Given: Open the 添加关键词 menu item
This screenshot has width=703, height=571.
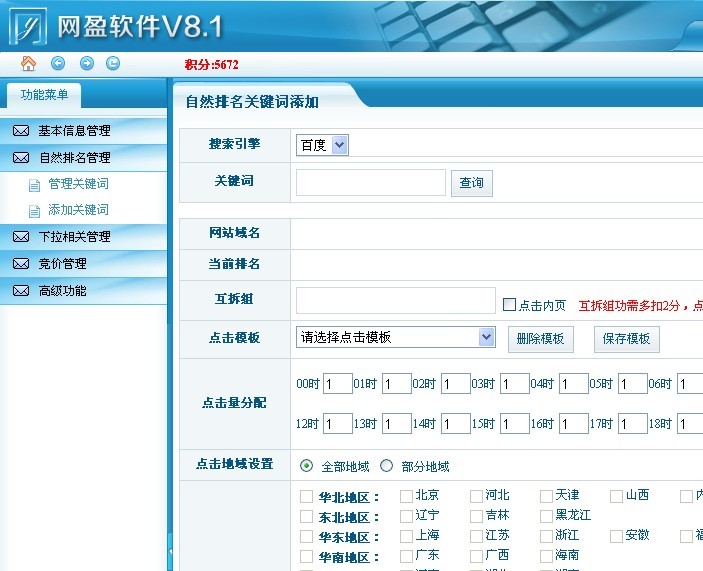Looking at the screenshot, I should 78,210.
